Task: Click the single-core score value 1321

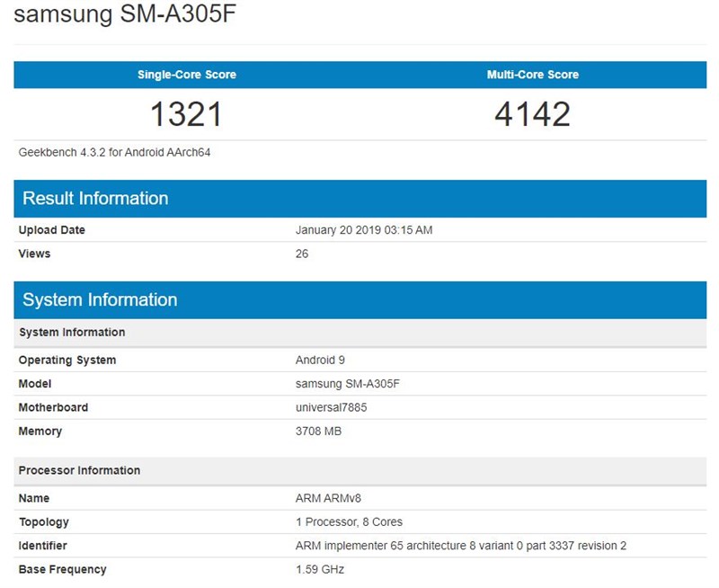Action: tap(187, 113)
